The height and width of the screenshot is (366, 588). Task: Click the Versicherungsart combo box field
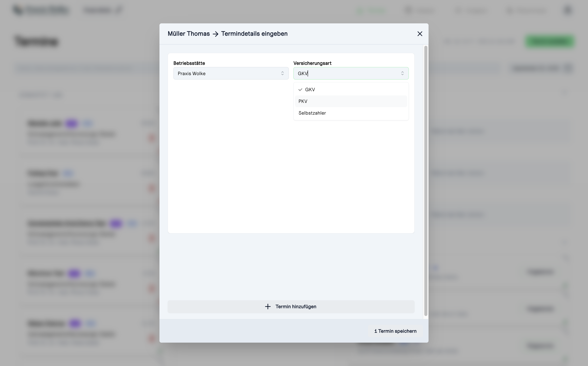point(351,73)
